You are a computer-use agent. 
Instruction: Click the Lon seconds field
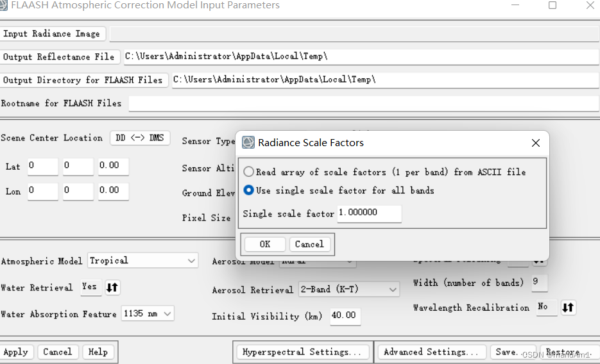[x=114, y=192]
